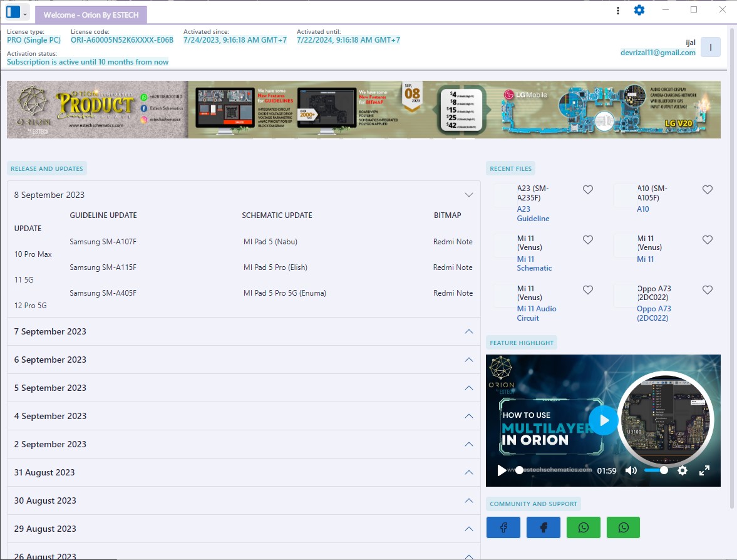Open the A10 recent file link

tap(642, 209)
